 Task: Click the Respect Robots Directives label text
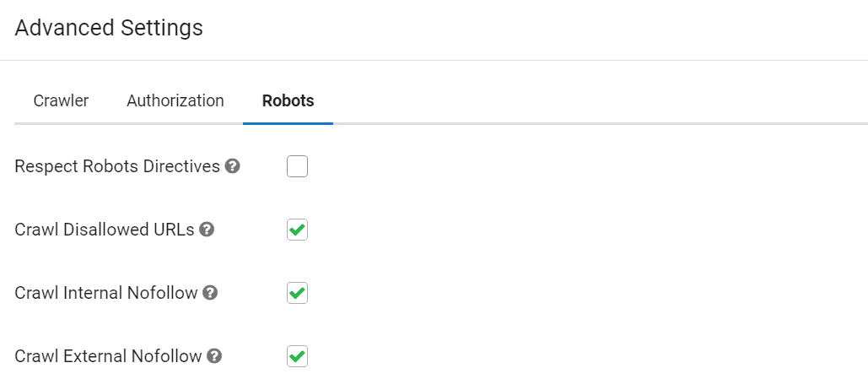point(117,166)
